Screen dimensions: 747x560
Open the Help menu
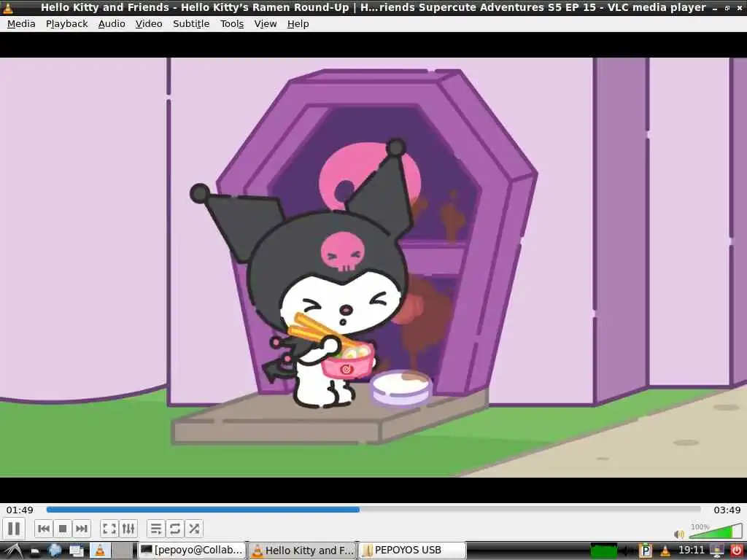click(298, 24)
